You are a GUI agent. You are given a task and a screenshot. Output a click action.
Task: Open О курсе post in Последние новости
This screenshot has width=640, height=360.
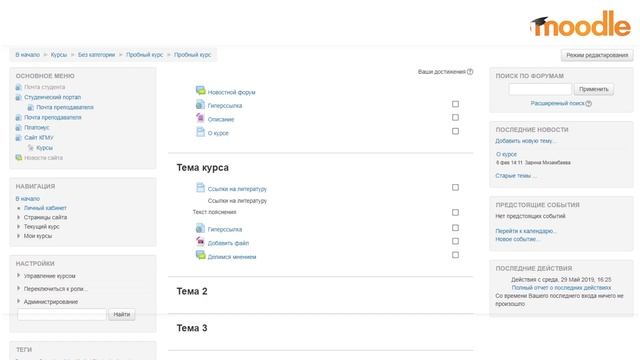pos(506,154)
